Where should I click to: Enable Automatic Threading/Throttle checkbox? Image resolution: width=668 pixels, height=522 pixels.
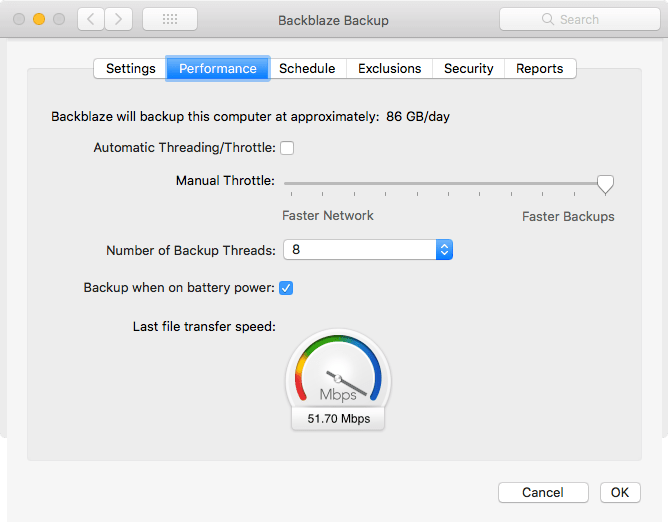click(287, 148)
